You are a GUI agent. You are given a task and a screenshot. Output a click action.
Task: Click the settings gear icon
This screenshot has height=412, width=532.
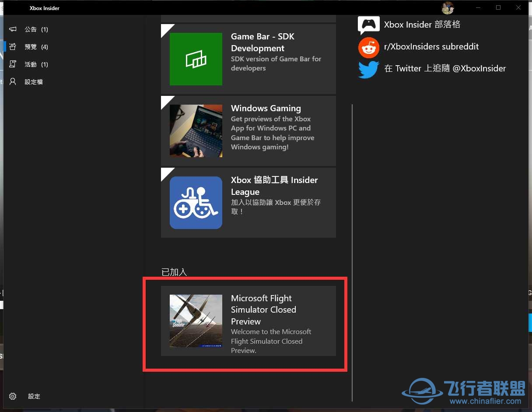13,396
